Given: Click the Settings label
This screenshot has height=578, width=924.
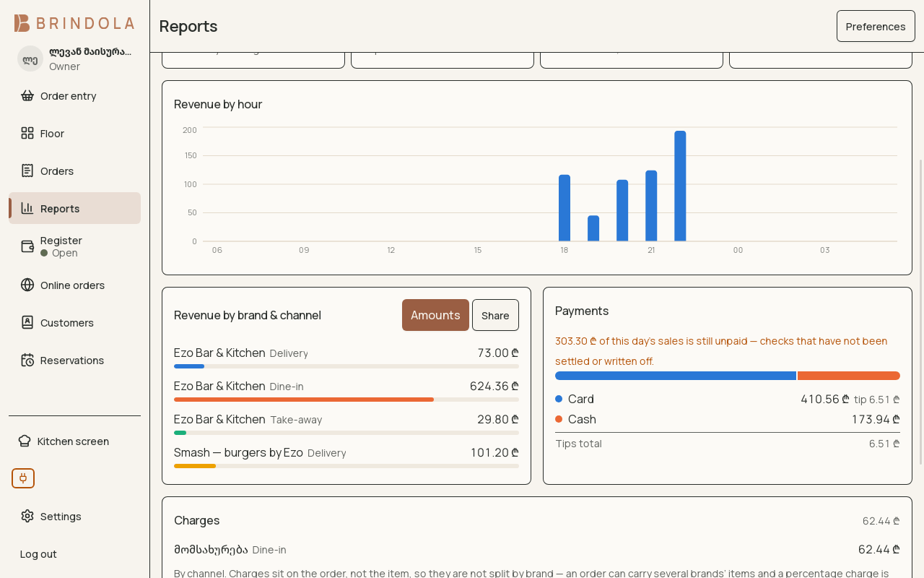Looking at the screenshot, I should coord(61,516).
